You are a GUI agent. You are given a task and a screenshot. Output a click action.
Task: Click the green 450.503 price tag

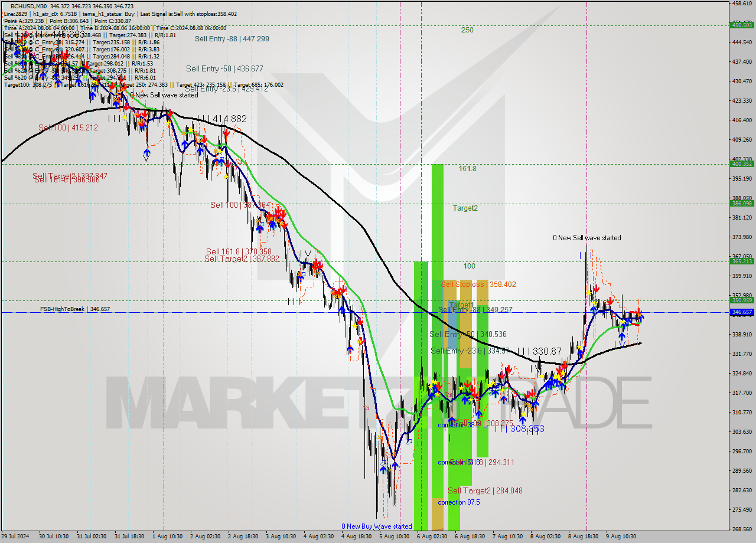pos(742,25)
